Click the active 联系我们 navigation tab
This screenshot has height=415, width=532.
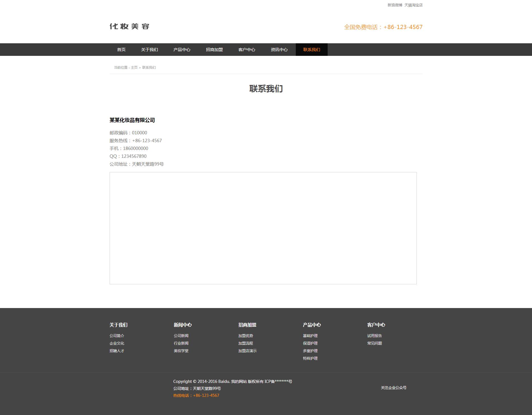tap(311, 50)
